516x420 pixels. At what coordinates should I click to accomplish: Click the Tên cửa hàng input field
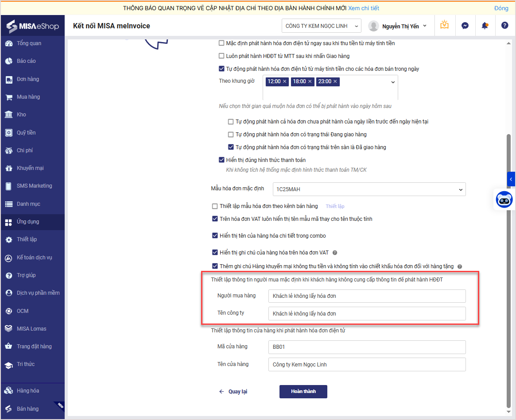pos(367,364)
